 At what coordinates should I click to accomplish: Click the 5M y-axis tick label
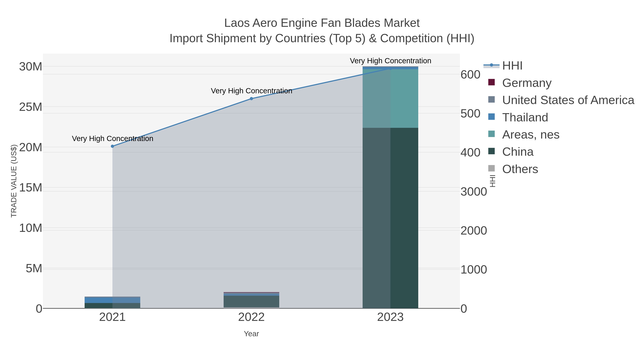click(x=34, y=269)
